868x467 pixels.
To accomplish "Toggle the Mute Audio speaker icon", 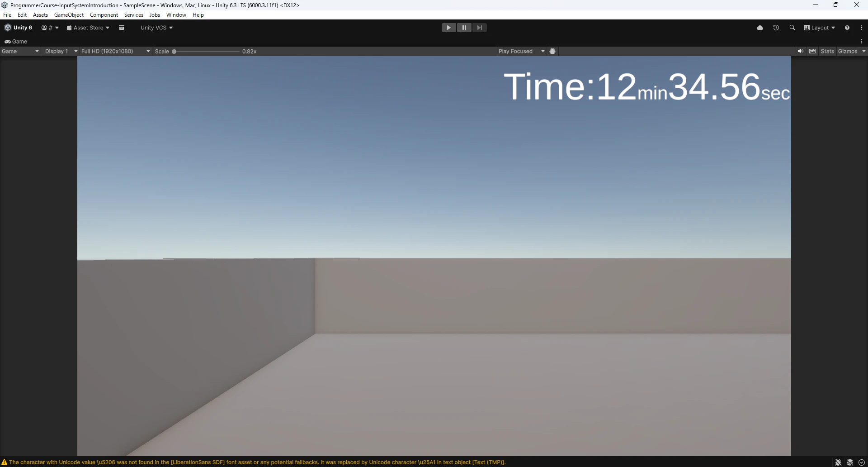I will [801, 51].
